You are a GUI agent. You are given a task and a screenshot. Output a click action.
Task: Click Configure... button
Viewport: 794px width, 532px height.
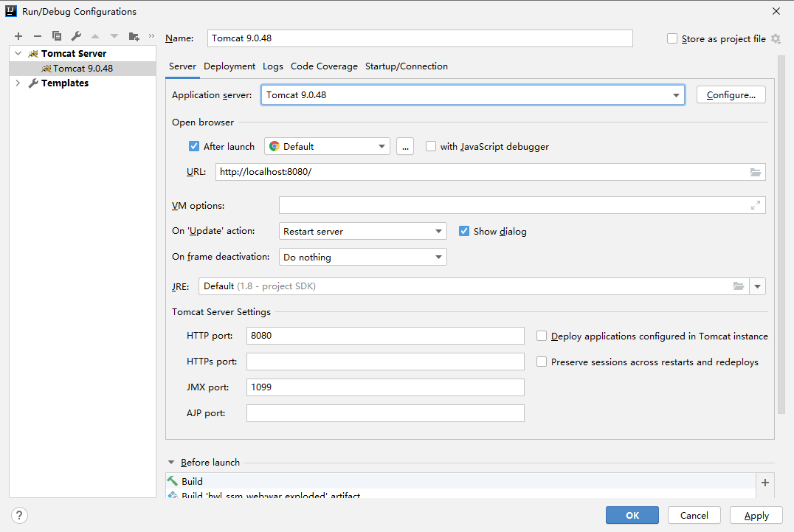[x=731, y=94]
